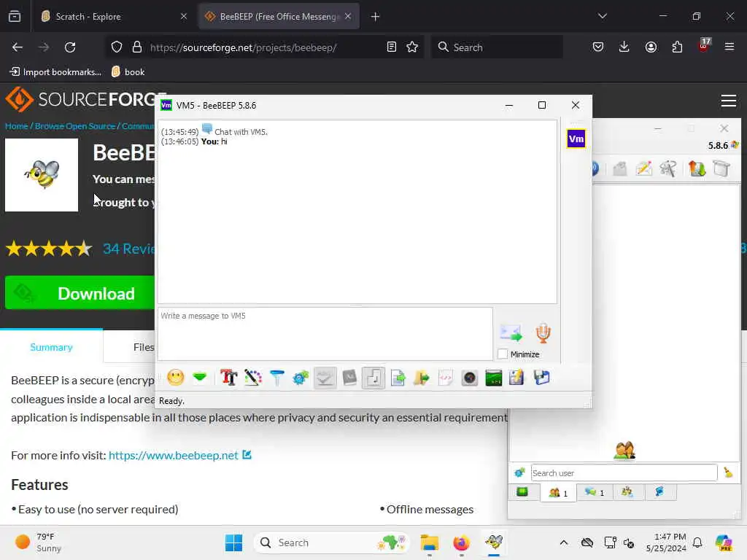
Task: Click the floppy with pencil save chat icon
Action: click(517, 378)
